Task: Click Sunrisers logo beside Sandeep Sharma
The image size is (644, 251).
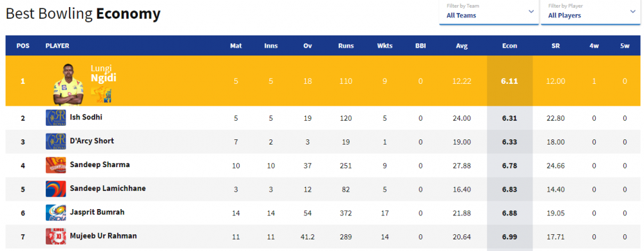Action: click(x=55, y=165)
